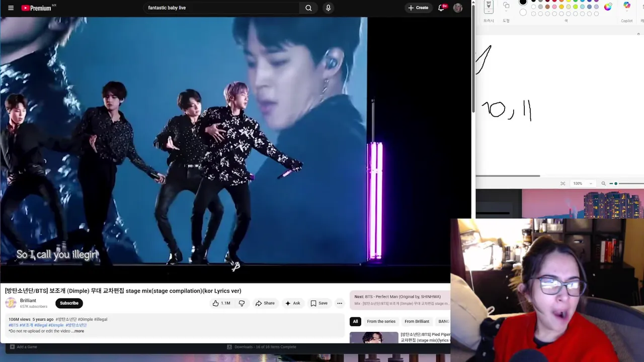Click the 'Next: BTS - Perfect Man' mix panel
The height and width of the screenshot is (362, 644).
[400, 300]
